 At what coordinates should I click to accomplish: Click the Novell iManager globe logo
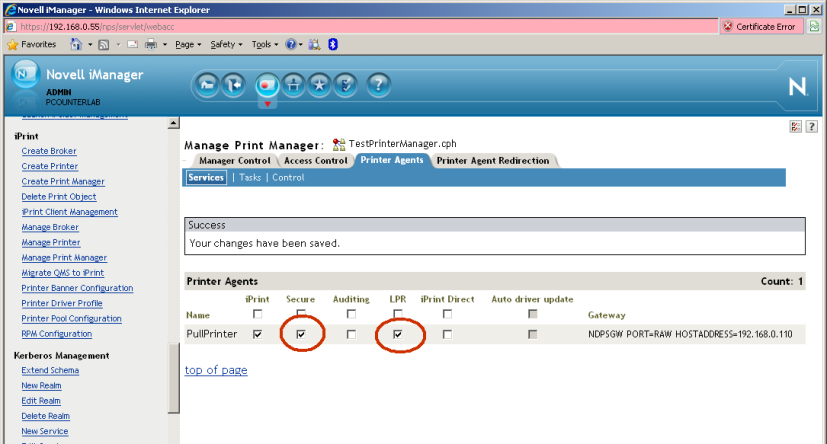click(x=25, y=73)
